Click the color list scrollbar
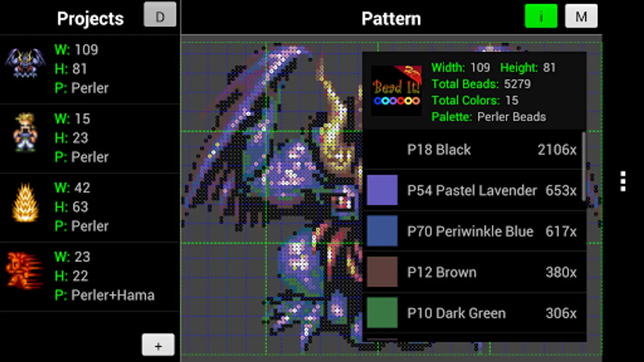This screenshot has height=362, width=644. click(x=584, y=167)
